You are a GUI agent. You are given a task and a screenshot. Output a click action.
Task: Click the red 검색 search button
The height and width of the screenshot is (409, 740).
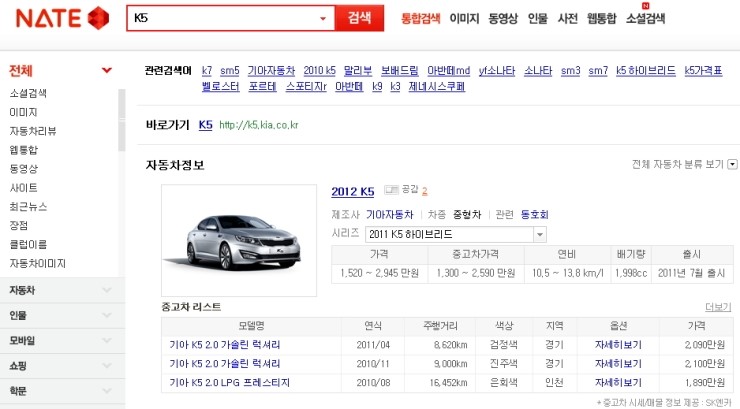pos(359,18)
